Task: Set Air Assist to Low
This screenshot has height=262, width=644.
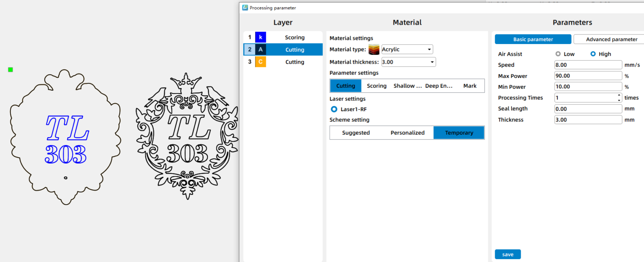Action: coord(558,54)
